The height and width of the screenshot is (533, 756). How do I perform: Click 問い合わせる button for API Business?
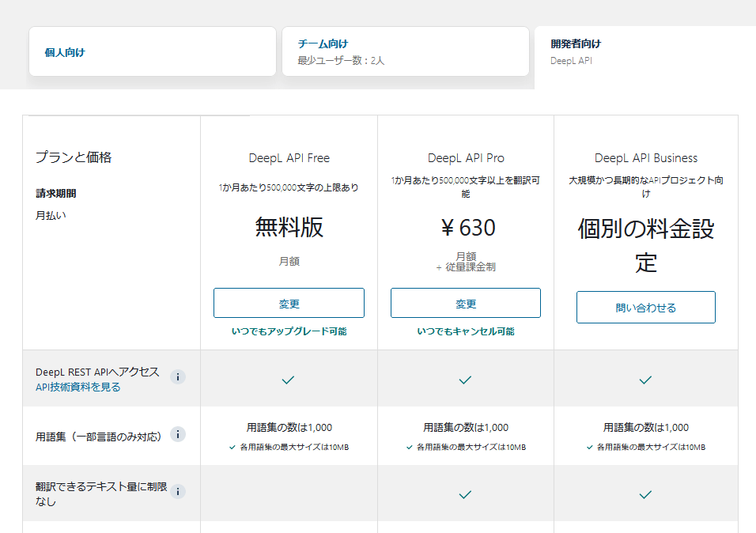[x=645, y=308]
